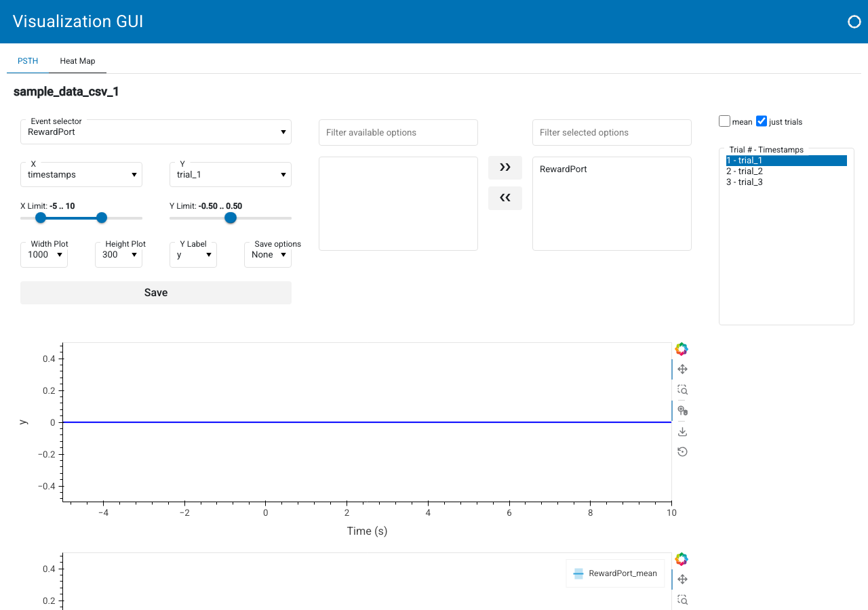This screenshot has height=610, width=868.
Task: Open the Y Label dropdown
Action: pos(193,255)
